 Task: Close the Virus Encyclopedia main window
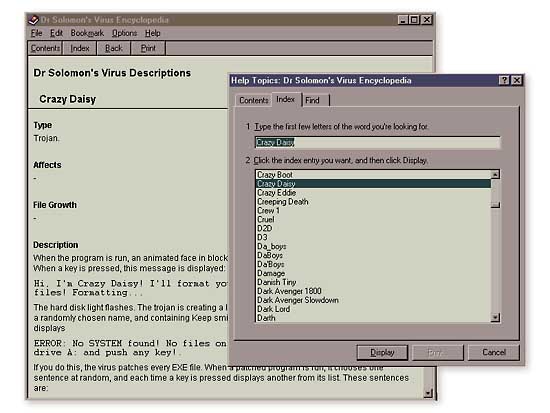pyautogui.click(x=427, y=20)
